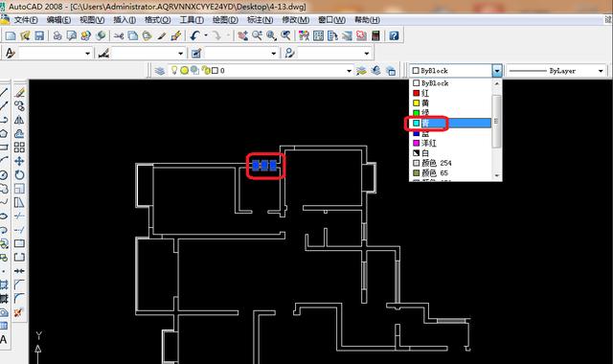Viewport: 613px width, 364px height.
Task: Select the 洋红 magenta color entry
Action: 429,143
